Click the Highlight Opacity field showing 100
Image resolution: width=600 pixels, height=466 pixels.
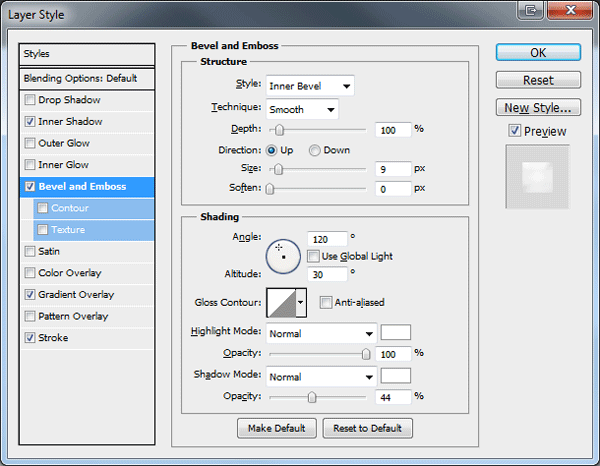tap(393, 354)
